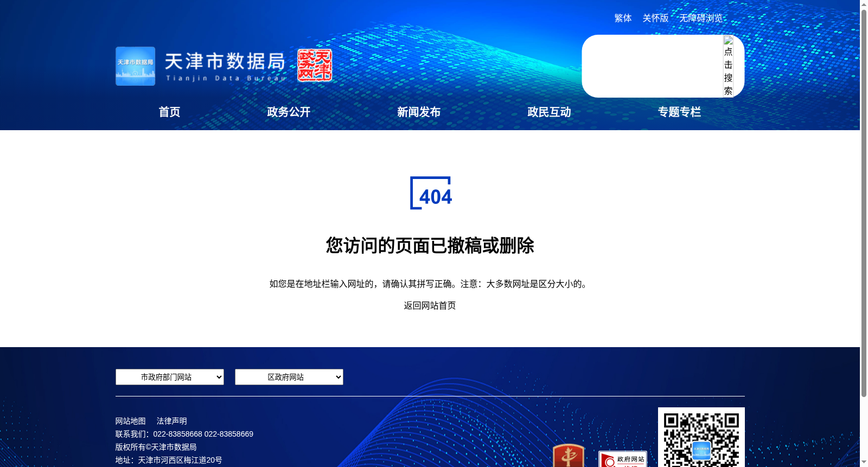Click the contact line 联系我们：022-83858668
This screenshot has height=467, width=868.
tap(184, 434)
